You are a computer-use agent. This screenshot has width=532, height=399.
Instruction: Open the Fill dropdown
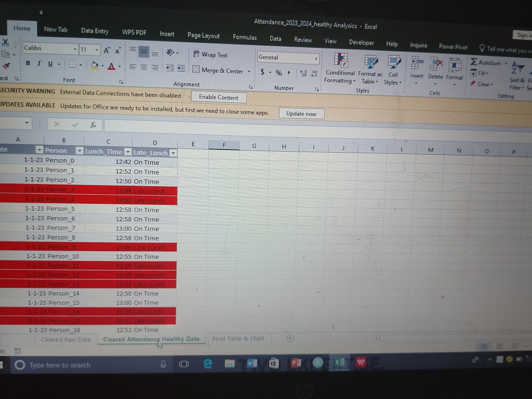(x=479, y=73)
